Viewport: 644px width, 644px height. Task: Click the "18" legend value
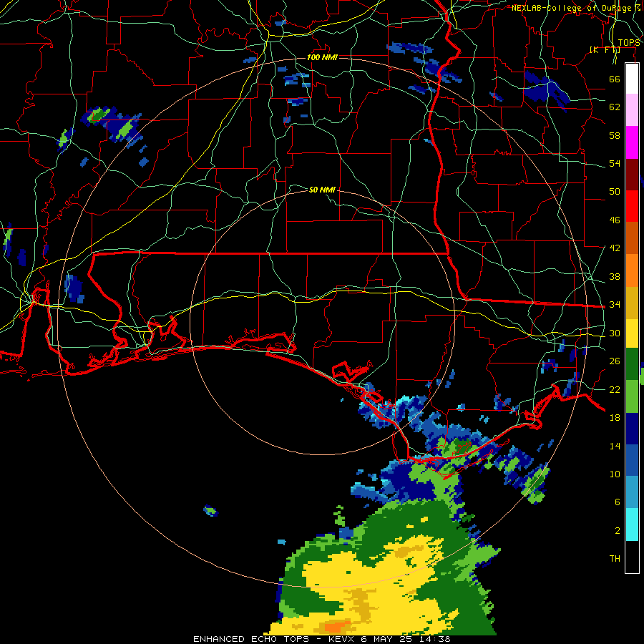615,418
